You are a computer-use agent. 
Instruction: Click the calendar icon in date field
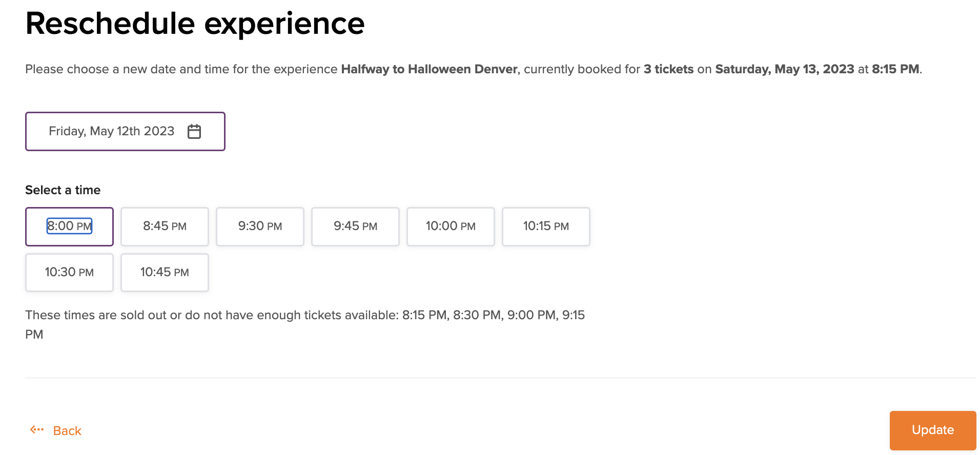pyautogui.click(x=194, y=132)
